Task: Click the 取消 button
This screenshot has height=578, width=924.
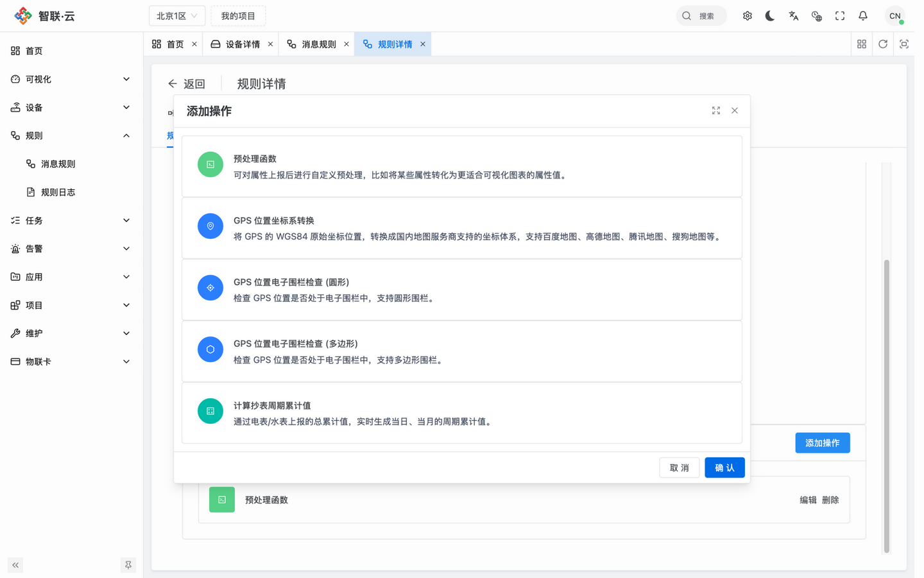Action: (680, 468)
